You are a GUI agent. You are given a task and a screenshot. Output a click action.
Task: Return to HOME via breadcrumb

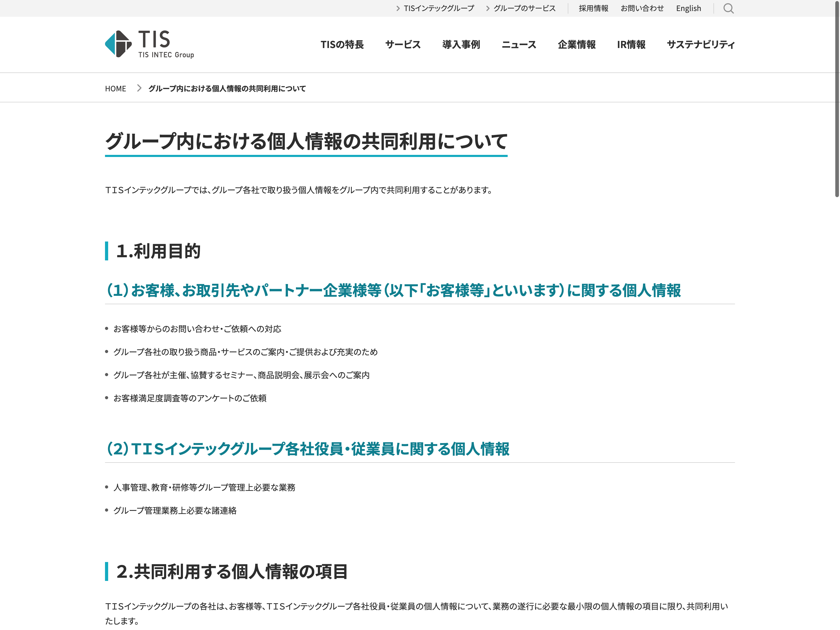pos(115,88)
